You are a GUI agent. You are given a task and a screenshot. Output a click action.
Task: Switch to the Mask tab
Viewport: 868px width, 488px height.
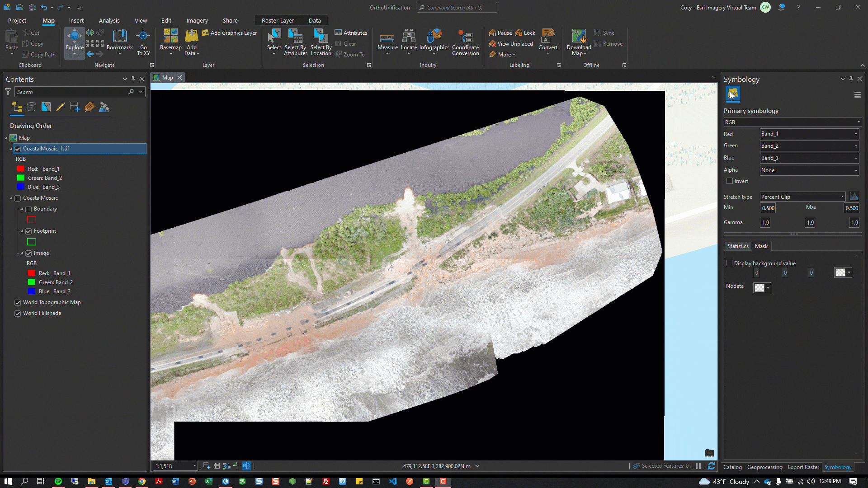click(761, 246)
